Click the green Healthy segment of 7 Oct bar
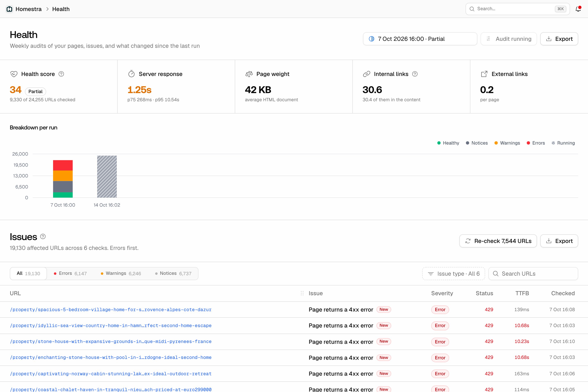The height and width of the screenshot is (392, 588). pyautogui.click(x=63, y=195)
